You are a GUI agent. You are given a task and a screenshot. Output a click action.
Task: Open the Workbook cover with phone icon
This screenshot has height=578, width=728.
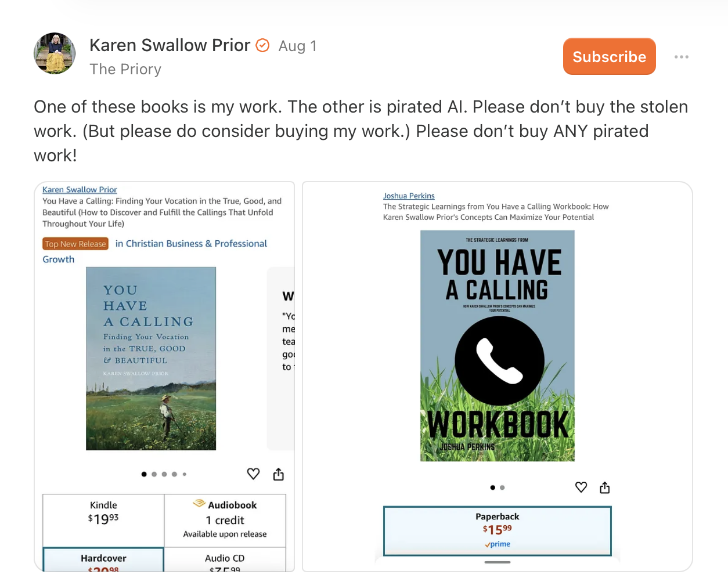[x=497, y=346]
